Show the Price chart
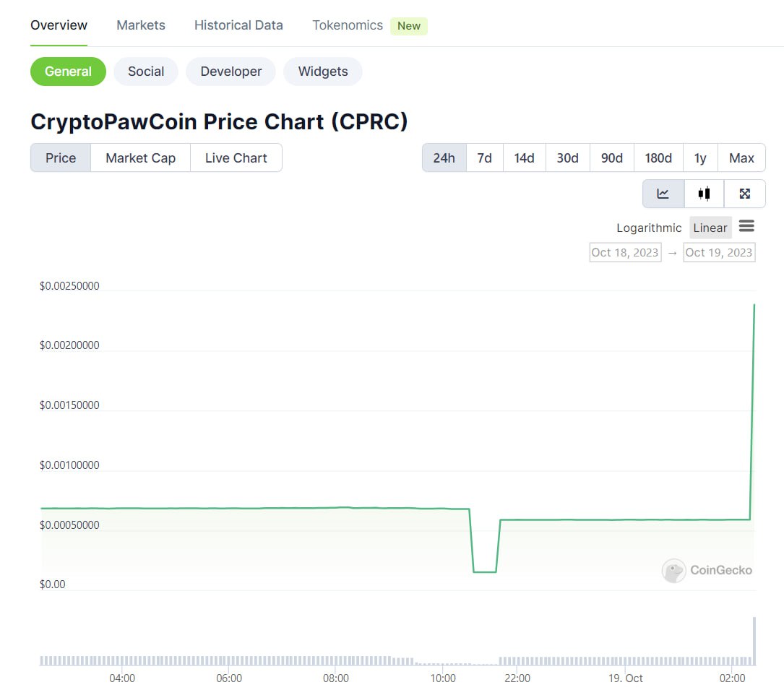Viewport: 784px width, 690px height. click(x=61, y=158)
